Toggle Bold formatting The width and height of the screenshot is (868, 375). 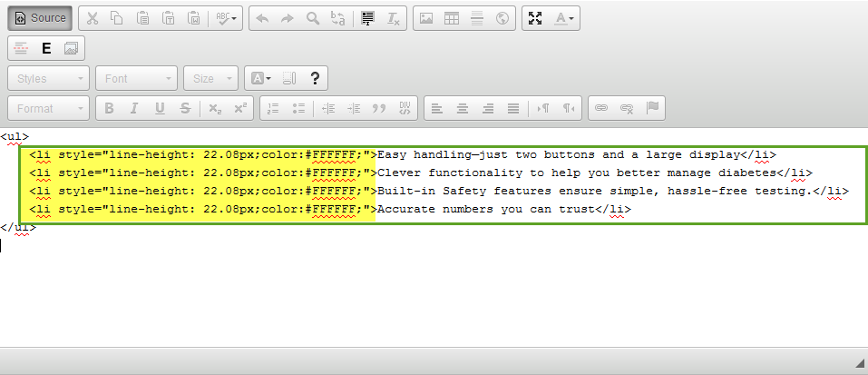coord(109,109)
